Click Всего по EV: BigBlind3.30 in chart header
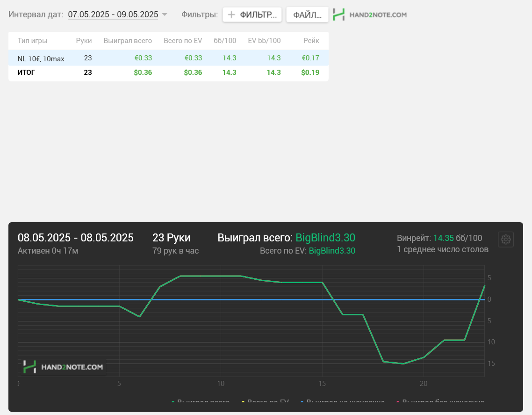The image size is (532, 415). point(308,251)
